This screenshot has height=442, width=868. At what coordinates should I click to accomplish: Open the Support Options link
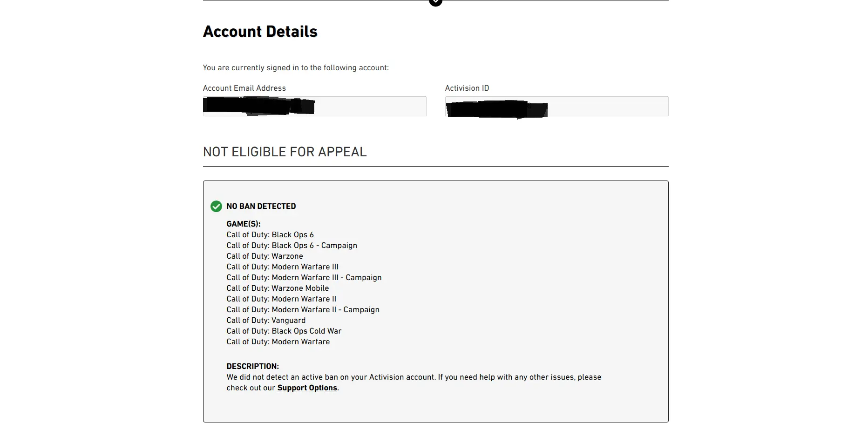tap(307, 388)
